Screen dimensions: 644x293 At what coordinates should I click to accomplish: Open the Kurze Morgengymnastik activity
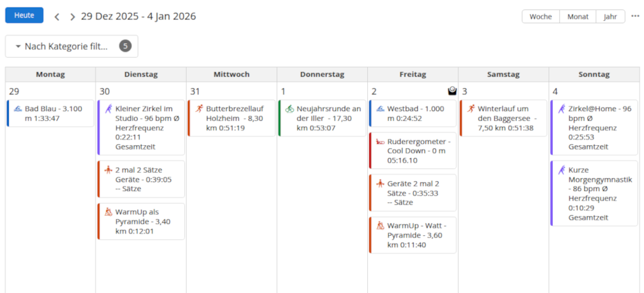click(x=595, y=194)
